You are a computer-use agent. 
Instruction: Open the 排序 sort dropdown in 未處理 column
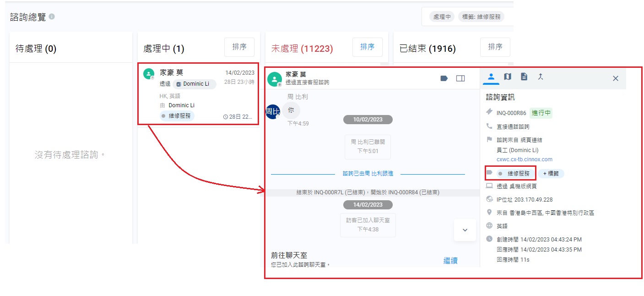(x=368, y=47)
